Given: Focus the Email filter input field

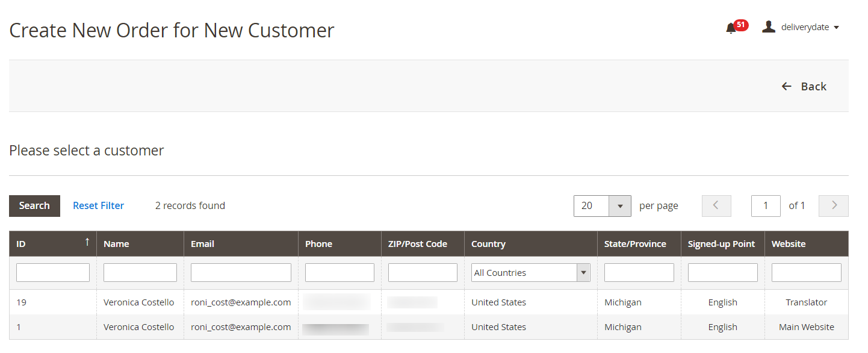Looking at the screenshot, I should pyautogui.click(x=241, y=273).
